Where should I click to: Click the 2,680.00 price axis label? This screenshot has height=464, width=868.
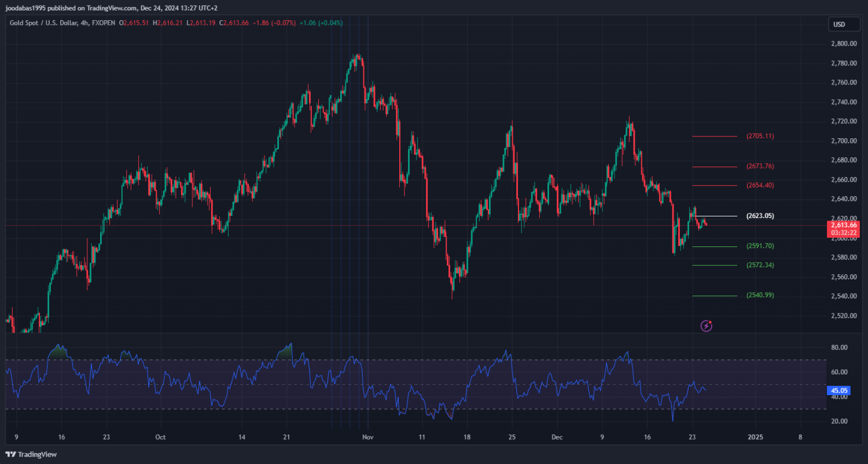point(844,160)
